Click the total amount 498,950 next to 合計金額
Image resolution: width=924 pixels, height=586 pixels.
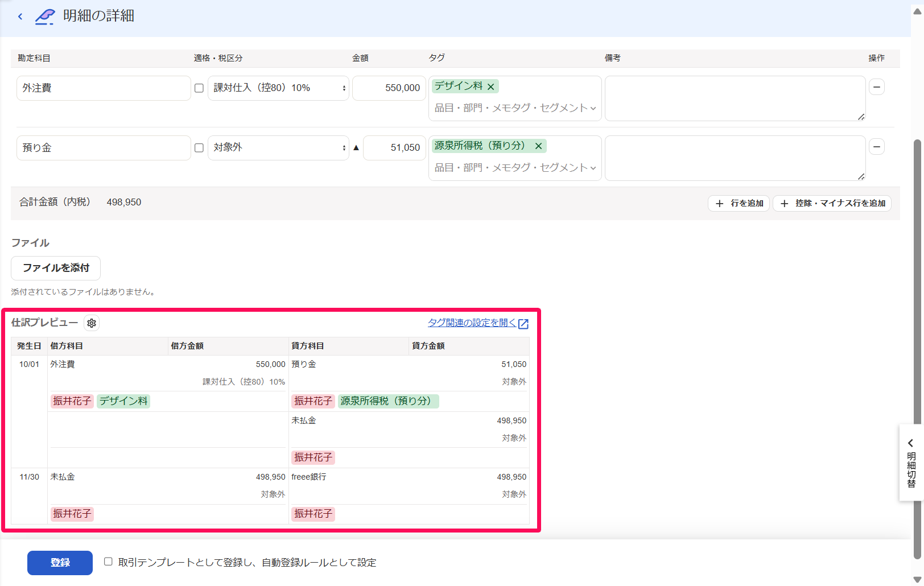coord(124,202)
